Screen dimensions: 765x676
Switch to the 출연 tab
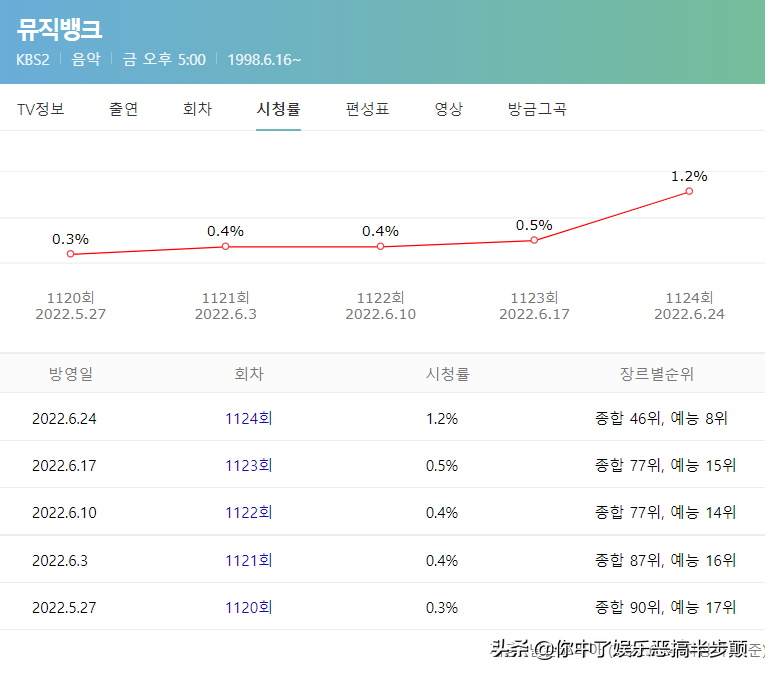point(124,109)
